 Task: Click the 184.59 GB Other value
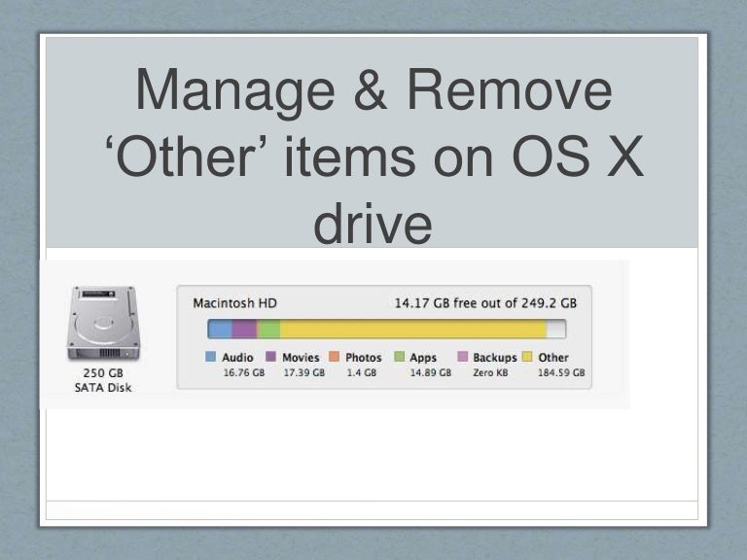(x=561, y=373)
